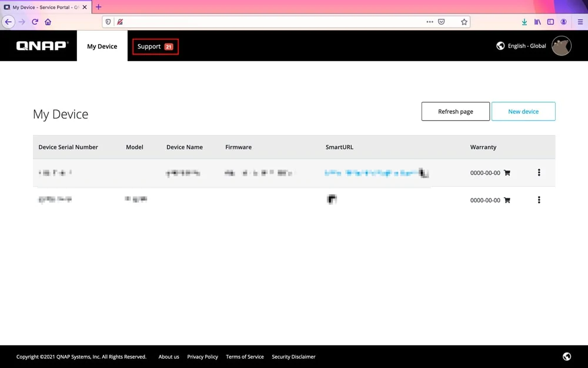Click the Device Name column header

pyautogui.click(x=185, y=147)
